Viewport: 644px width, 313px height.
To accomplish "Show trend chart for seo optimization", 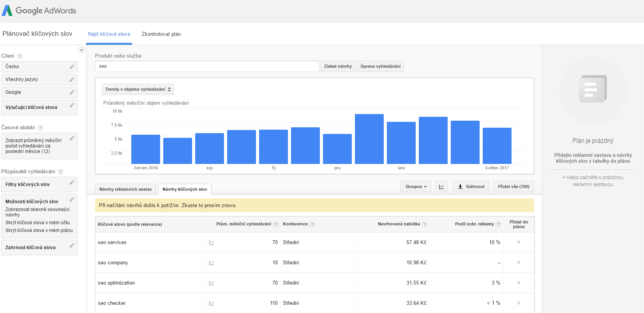I will pyautogui.click(x=212, y=283).
